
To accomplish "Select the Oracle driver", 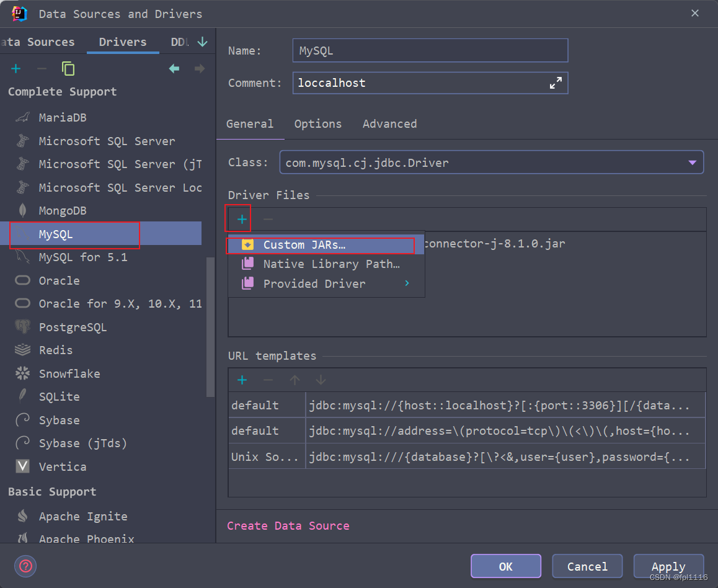I will pyautogui.click(x=100, y=280).
